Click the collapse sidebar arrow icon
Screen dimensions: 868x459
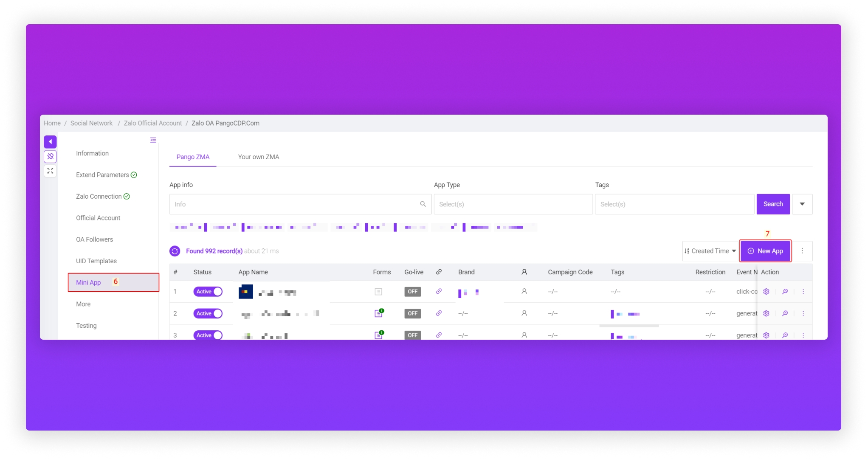(50, 142)
